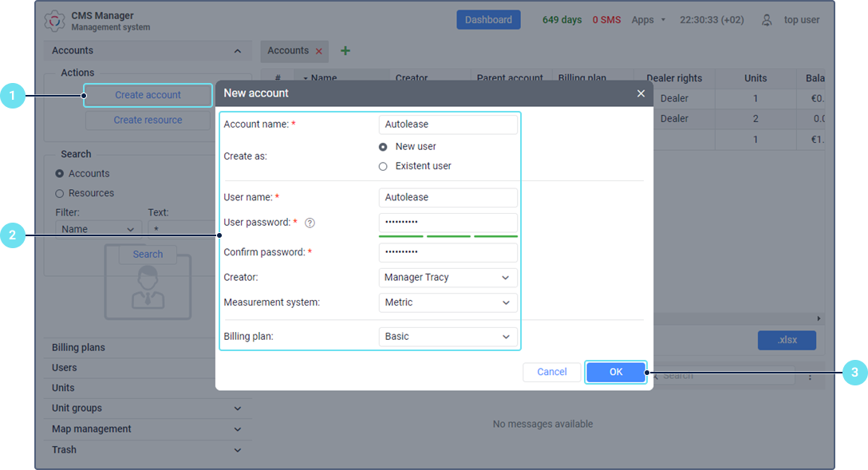Expand the Unit groups section
This screenshot has height=470, width=868.
tap(237, 409)
